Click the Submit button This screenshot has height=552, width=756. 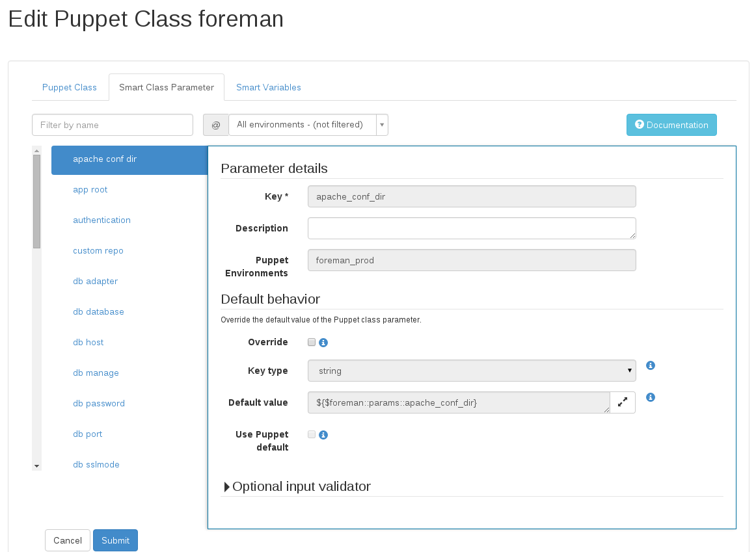tap(115, 540)
